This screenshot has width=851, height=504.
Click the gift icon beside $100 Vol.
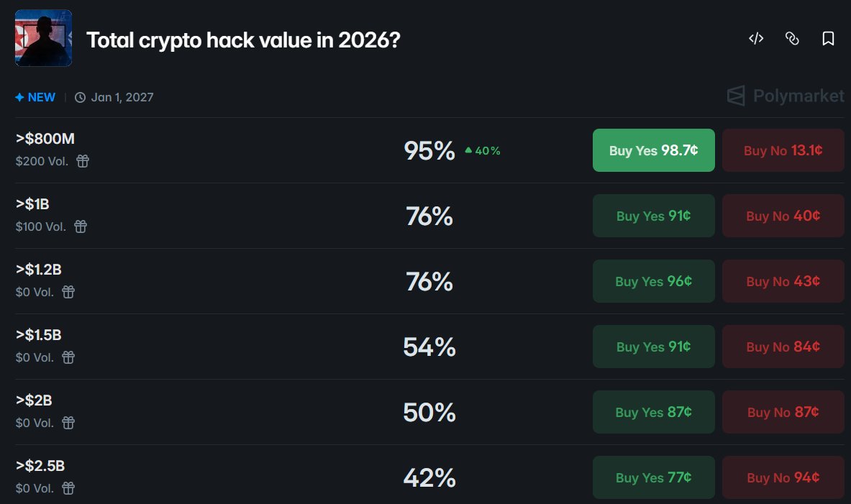click(81, 226)
